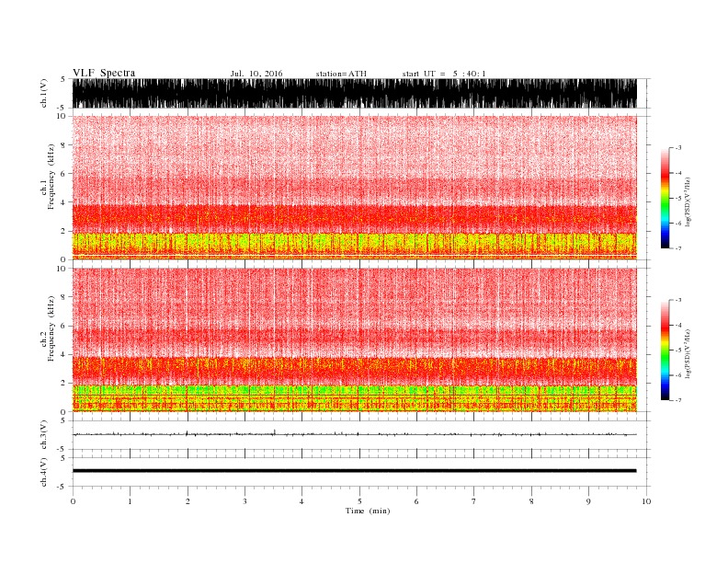This screenshot has width=728, height=563.
Task: Click the ch.1(V) waveform axis label
Action: (44, 93)
